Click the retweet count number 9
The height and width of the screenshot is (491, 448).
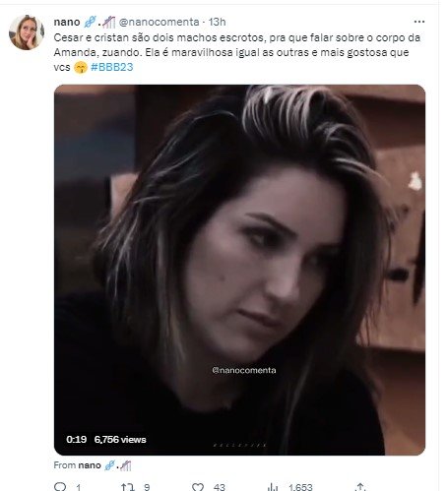pyautogui.click(x=147, y=487)
